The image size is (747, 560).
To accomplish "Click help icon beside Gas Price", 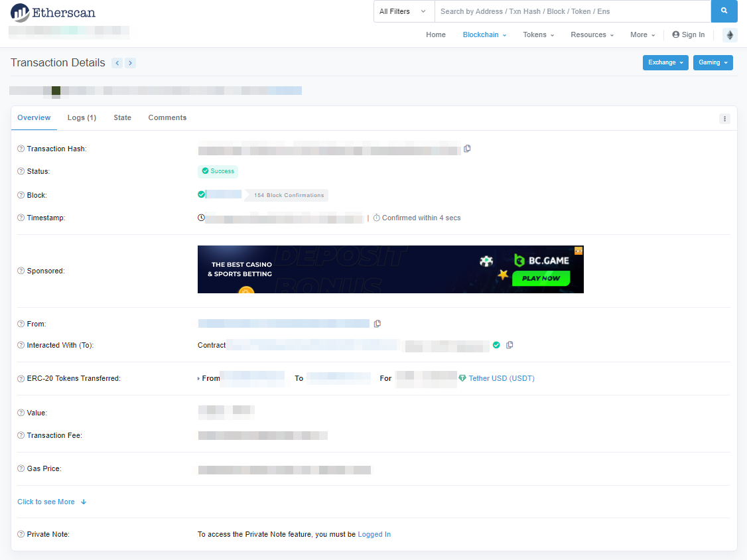I will click(21, 469).
